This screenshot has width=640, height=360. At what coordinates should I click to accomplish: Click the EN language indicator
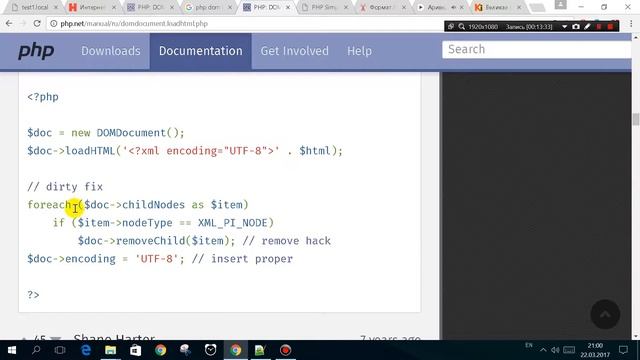point(529,345)
